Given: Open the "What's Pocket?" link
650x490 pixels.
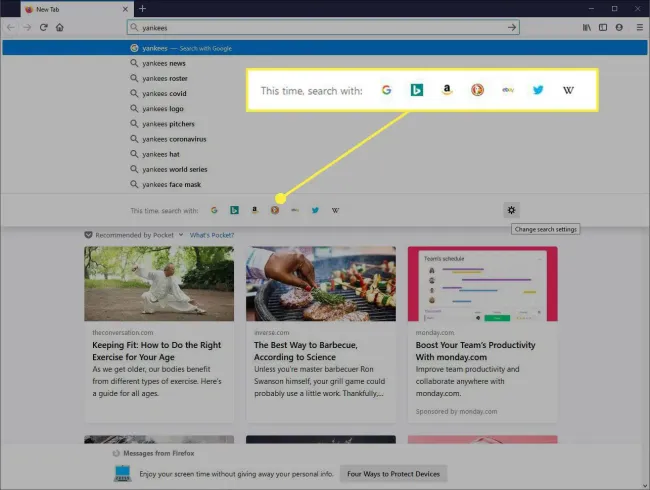Looking at the screenshot, I should [212, 235].
